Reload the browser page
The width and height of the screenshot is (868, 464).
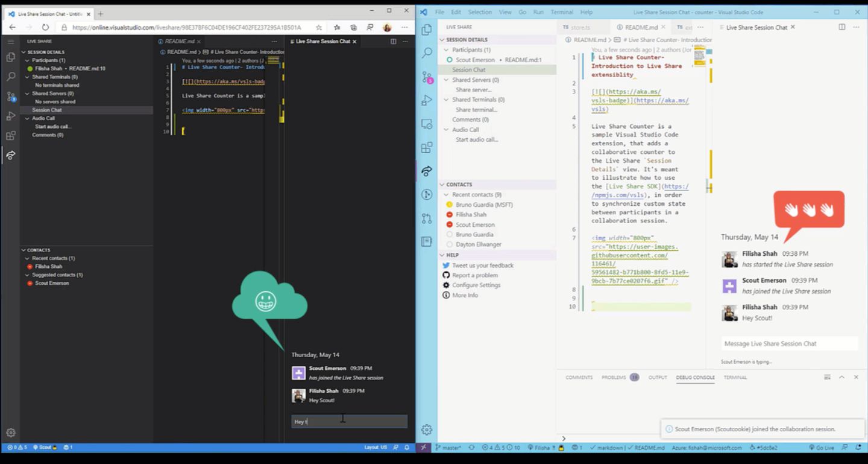point(45,27)
